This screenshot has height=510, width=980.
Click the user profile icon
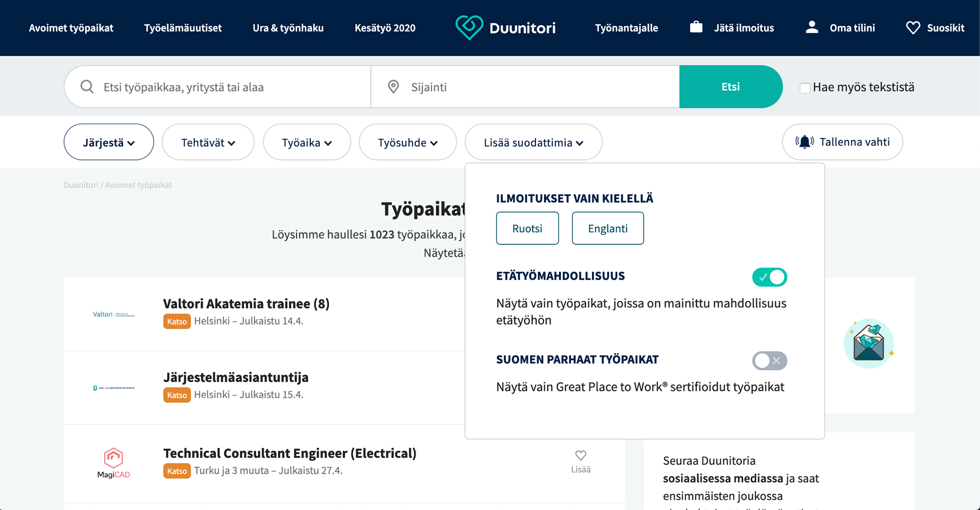tap(812, 27)
